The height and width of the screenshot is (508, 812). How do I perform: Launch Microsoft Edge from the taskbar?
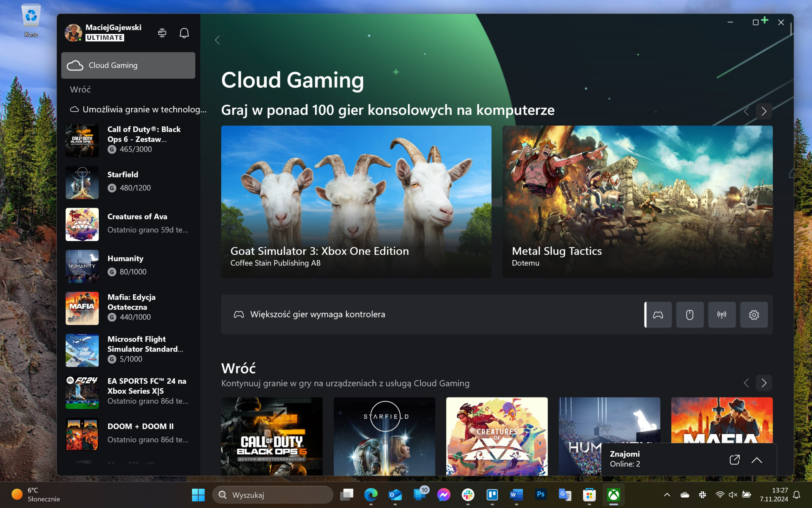pos(371,495)
